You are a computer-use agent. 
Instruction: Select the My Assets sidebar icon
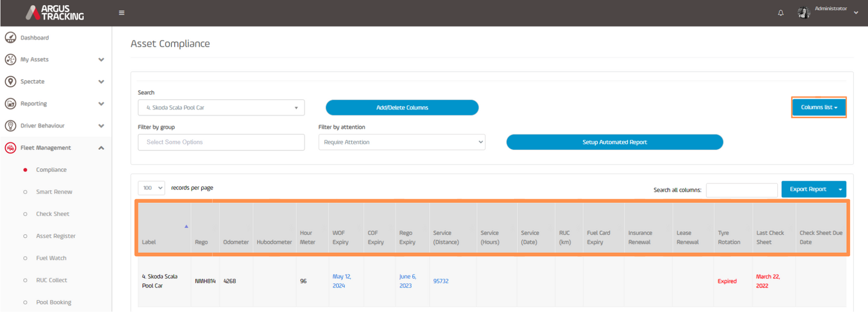(x=10, y=60)
